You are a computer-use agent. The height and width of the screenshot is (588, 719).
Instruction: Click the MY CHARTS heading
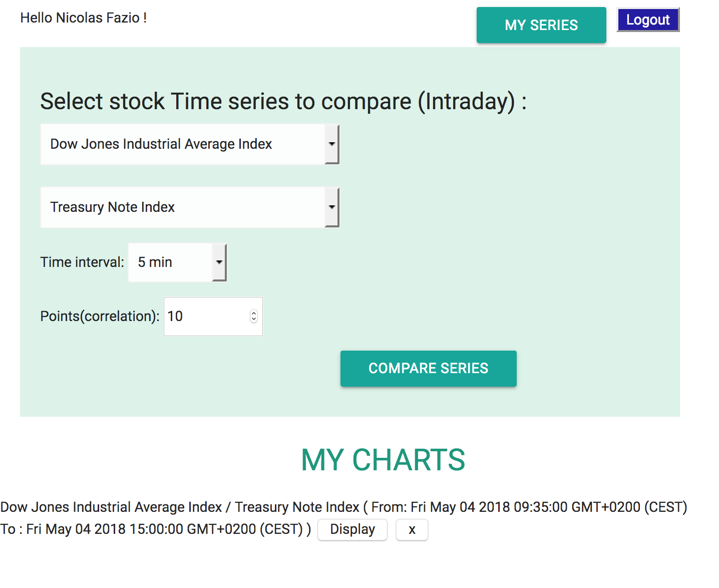(383, 460)
